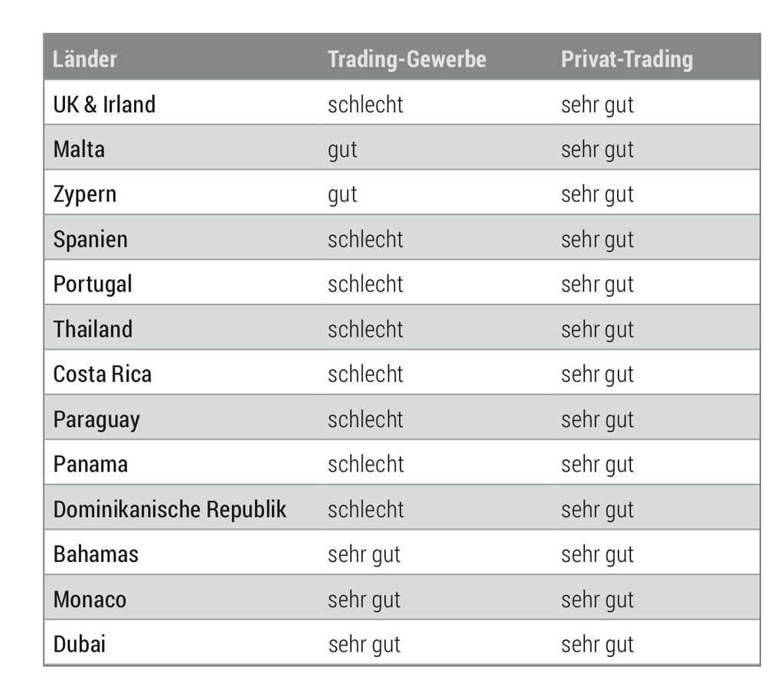Select the Malta country cell
Image resolution: width=784 pixels, height=689 pixels.
tap(79, 149)
